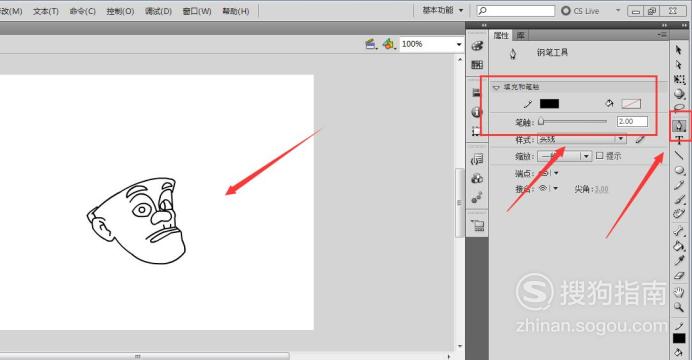Select the Eraser tool
The width and height of the screenshot is (692, 360).
679,276
